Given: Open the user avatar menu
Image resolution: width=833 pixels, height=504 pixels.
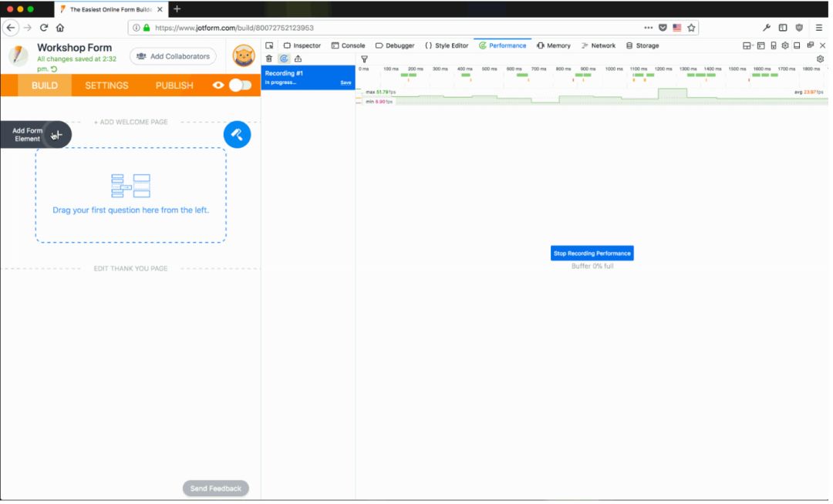Looking at the screenshot, I should tap(244, 55).
